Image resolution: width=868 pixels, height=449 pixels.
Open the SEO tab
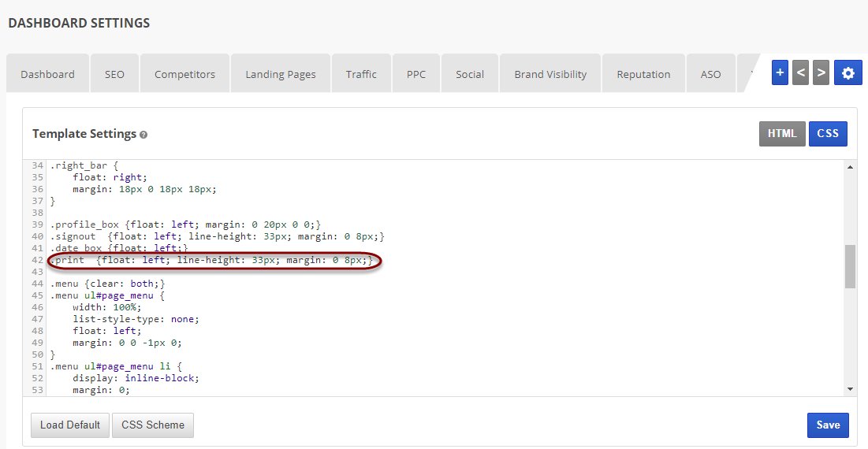click(114, 74)
